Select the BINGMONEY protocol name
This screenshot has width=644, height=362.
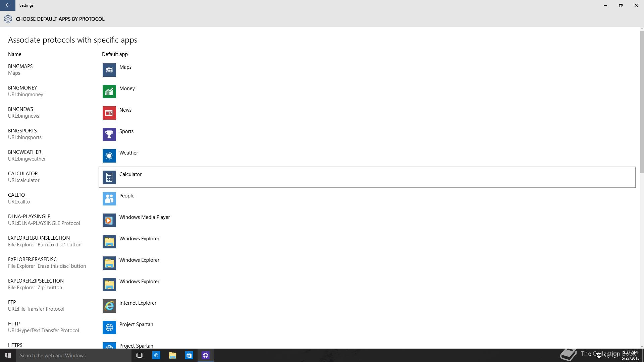click(22, 88)
